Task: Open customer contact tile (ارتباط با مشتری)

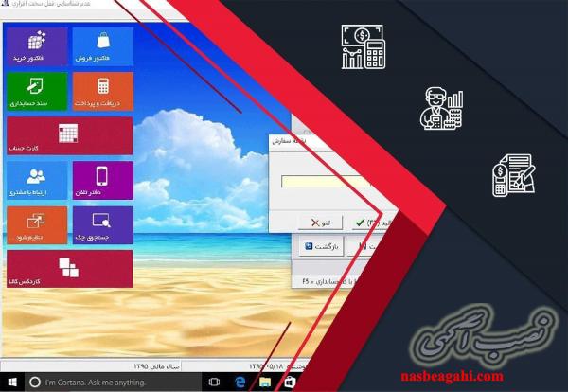Action: tap(37, 181)
